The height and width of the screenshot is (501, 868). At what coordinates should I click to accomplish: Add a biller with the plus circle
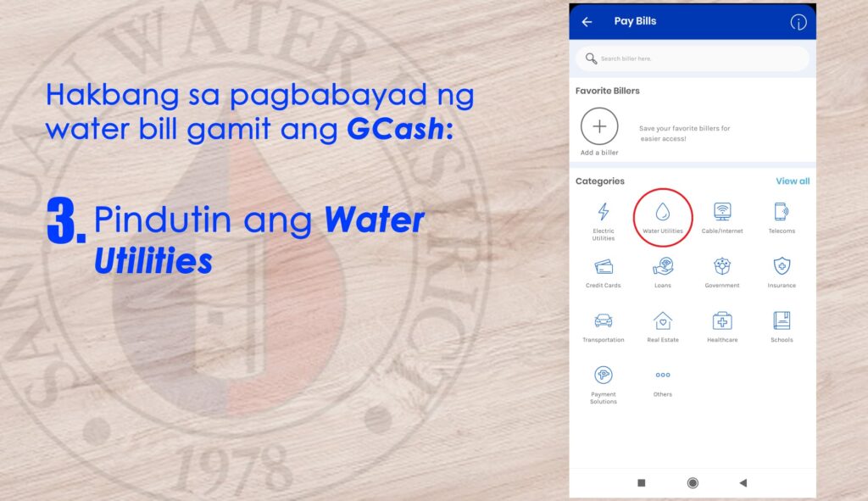pos(599,126)
